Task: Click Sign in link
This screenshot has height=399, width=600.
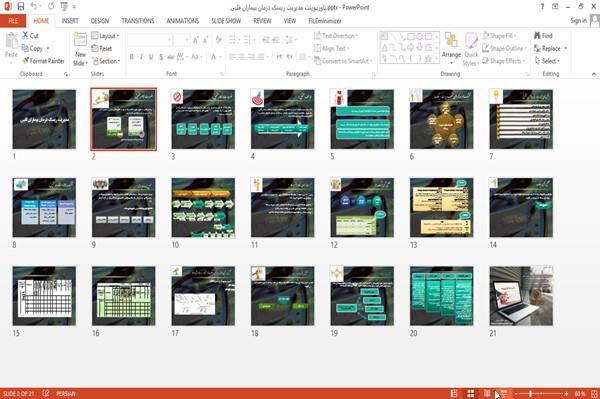Action: click(578, 21)
